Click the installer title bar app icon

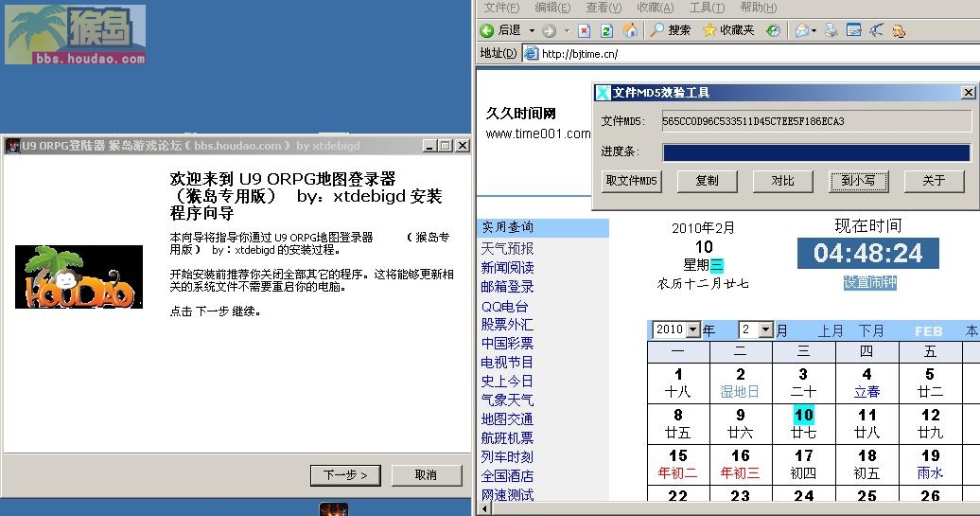click(x=12, y=146)
